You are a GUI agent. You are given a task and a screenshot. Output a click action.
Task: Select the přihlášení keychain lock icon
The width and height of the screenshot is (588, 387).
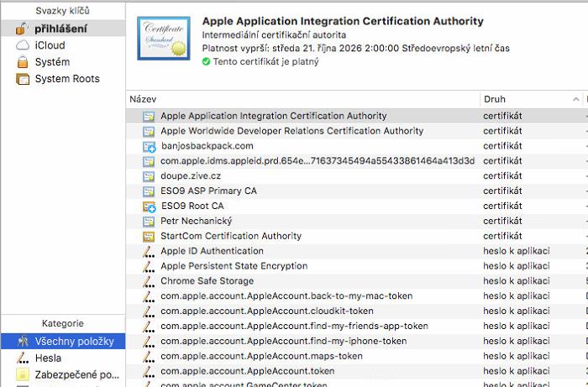click(x=22, y=29)
